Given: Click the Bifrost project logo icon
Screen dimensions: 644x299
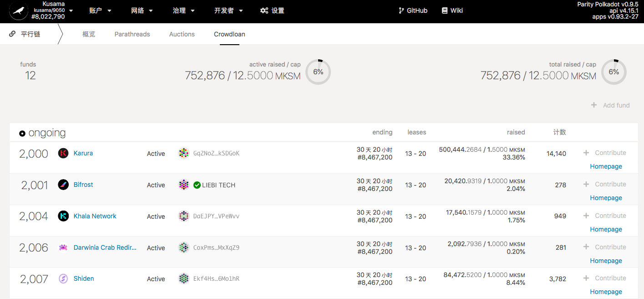Looking at the screenshot, I should point(63,185).
